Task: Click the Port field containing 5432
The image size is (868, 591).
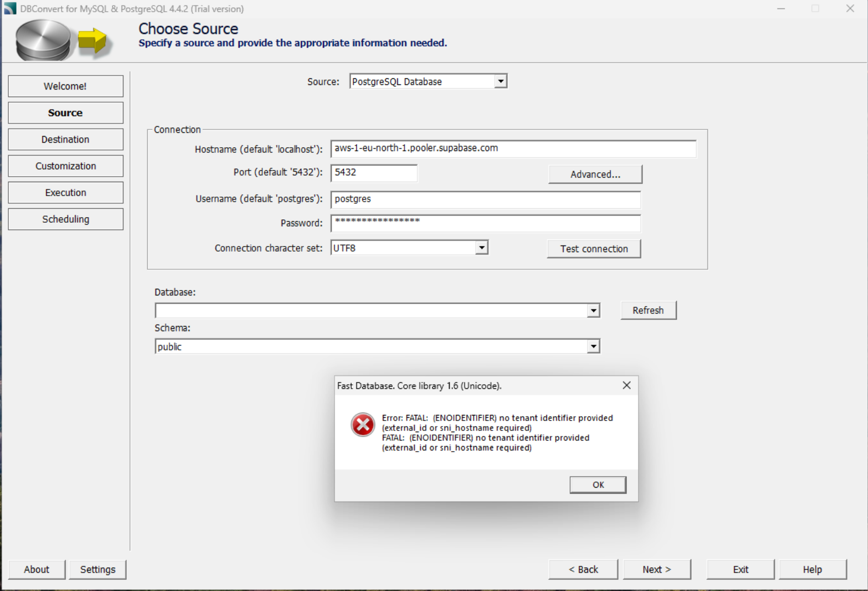Action: (374, 173)
